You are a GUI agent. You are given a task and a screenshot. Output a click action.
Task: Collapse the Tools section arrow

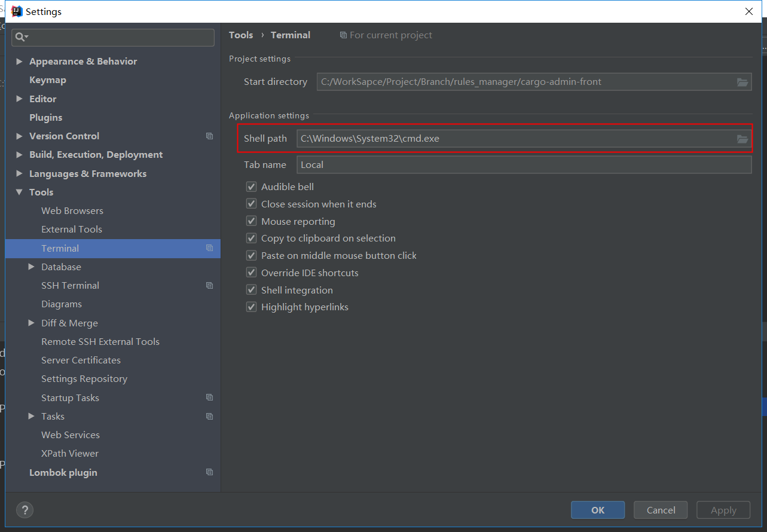pyautogui.click(x=19, y=192)
